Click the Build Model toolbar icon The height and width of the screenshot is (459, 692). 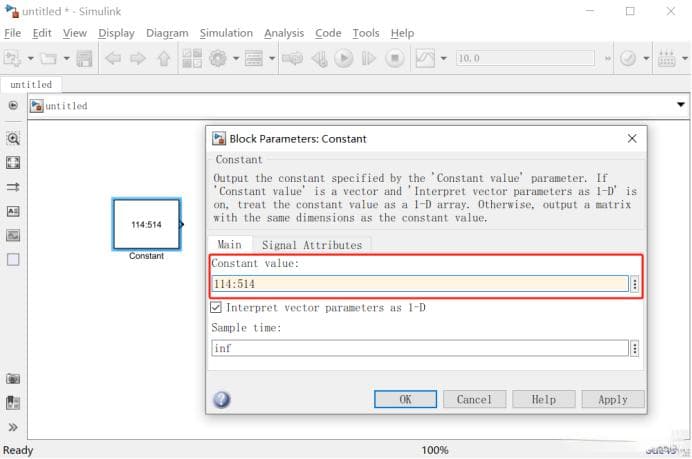[x=666, y=58]
